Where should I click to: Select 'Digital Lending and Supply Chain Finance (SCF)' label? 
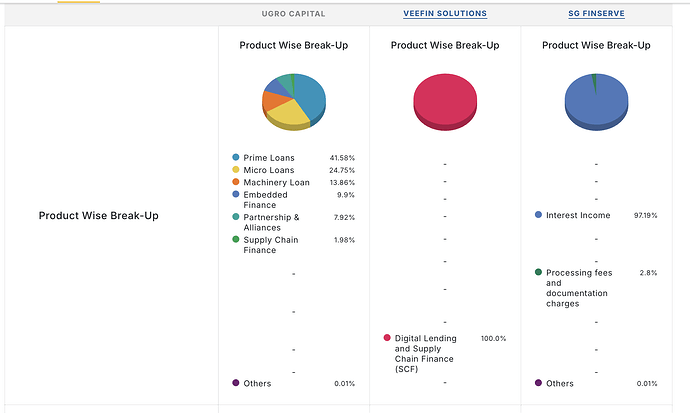point(426,354)
